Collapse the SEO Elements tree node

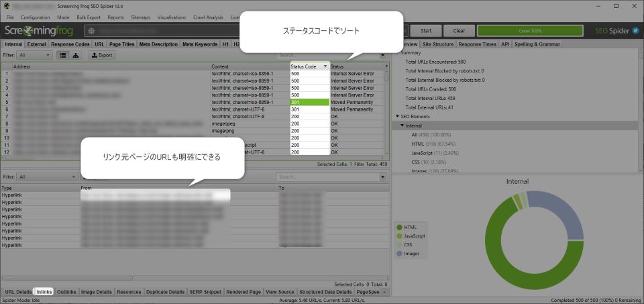click(x=398, y=116)
